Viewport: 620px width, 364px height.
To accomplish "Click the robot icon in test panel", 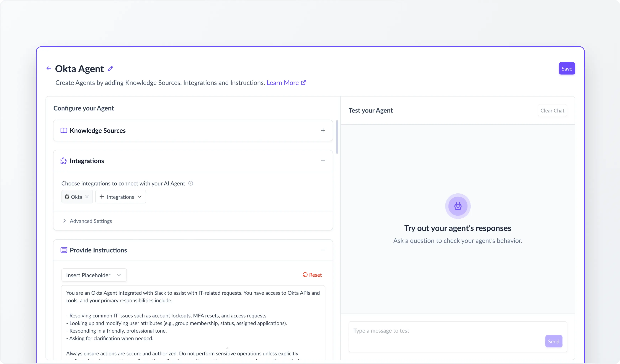I will coord(458,206).
